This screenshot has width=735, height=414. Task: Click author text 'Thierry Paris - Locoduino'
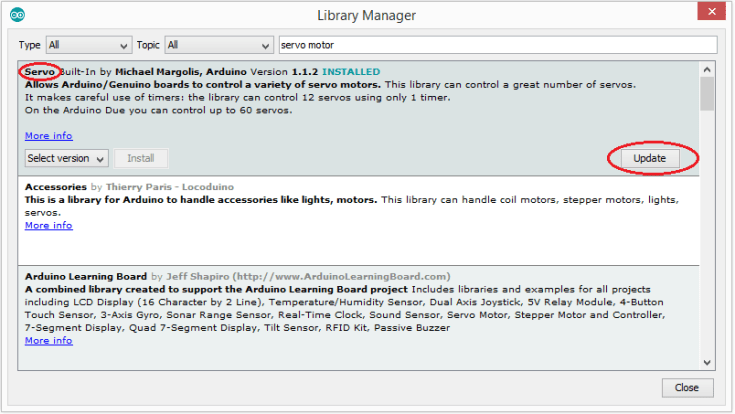170,187
